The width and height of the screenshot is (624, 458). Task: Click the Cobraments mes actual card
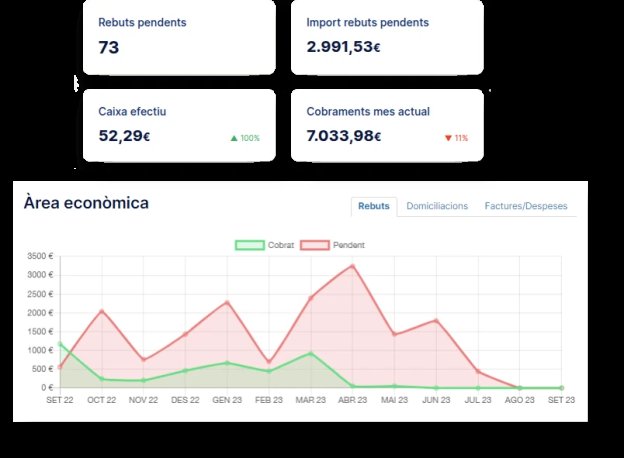click(387, 125)
